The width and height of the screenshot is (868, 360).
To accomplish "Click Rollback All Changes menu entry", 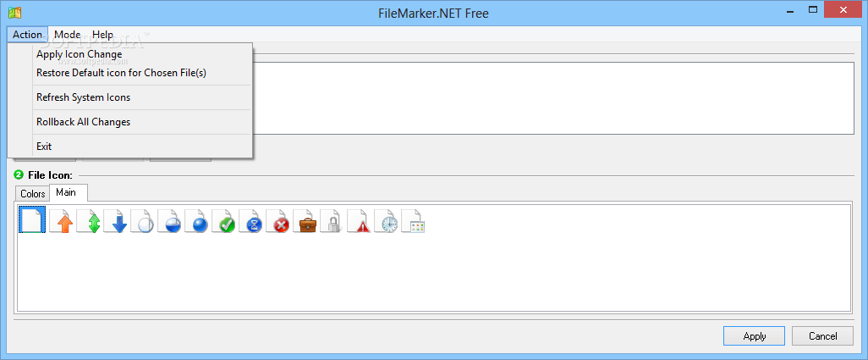I will click(83, 122).
